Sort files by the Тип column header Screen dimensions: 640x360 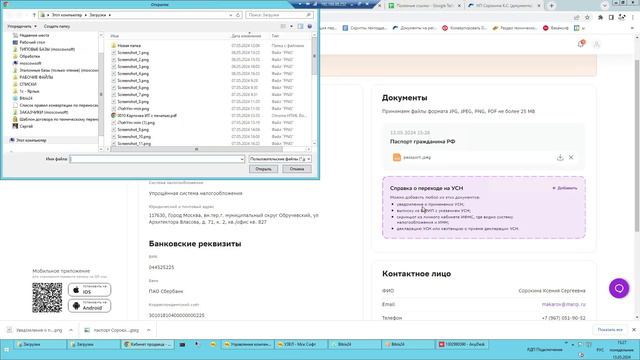point(275,36)
